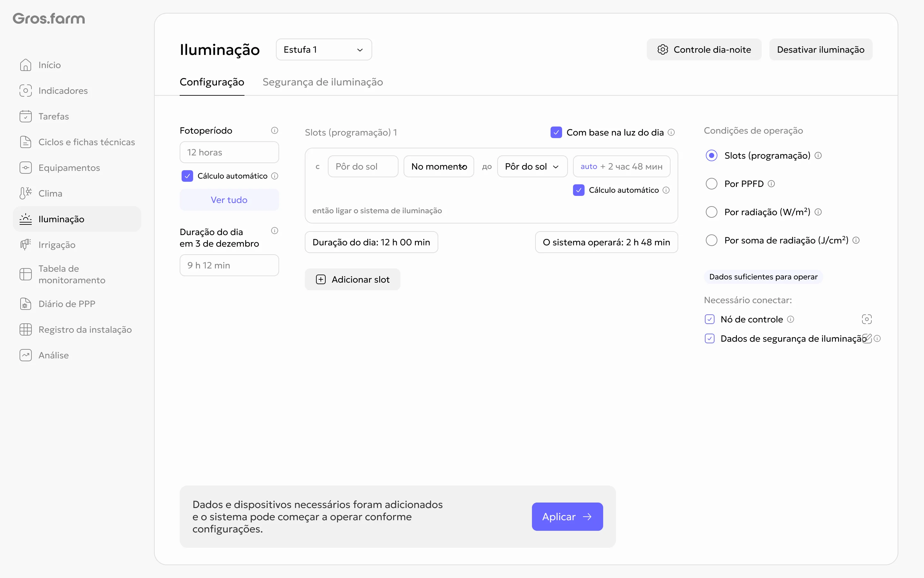Image resolution: width=924 pixels, height=578 pixels.
Task: Click the 12 horas Fotoperíodo field
Action: [229, 152]
